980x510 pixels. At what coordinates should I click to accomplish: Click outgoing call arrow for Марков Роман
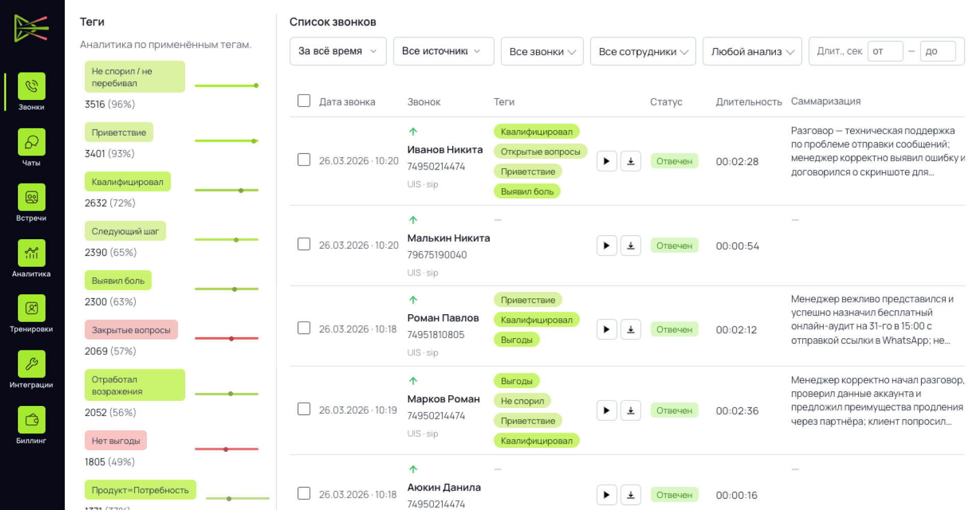pyautogui.click(x=413, y=381)
